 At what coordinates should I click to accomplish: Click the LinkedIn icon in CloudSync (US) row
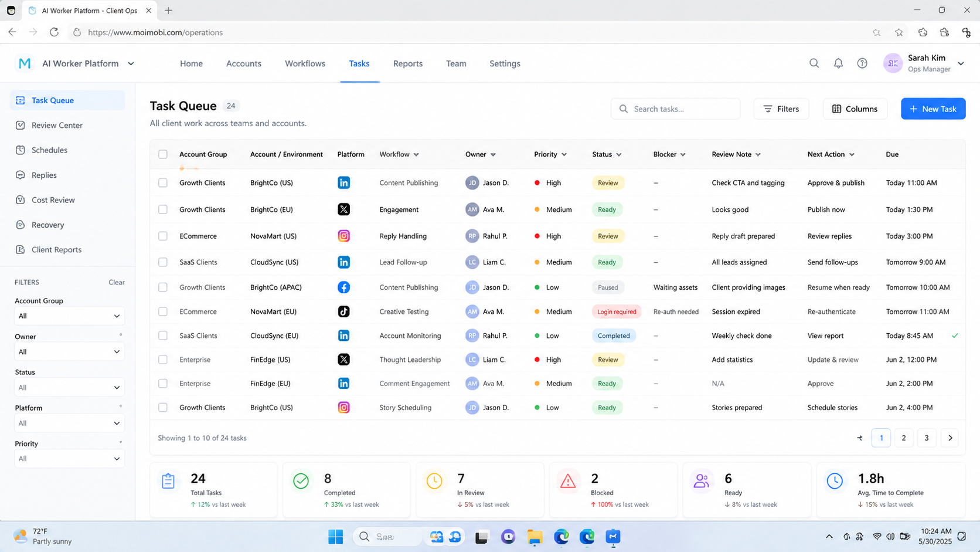point(344,262)
